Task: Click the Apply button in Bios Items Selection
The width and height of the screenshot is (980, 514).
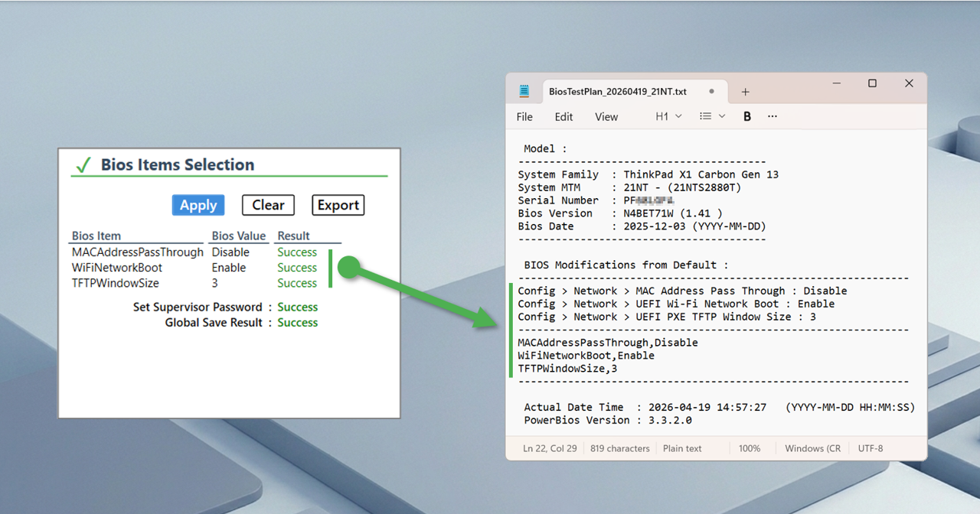Action: (198, 205)
